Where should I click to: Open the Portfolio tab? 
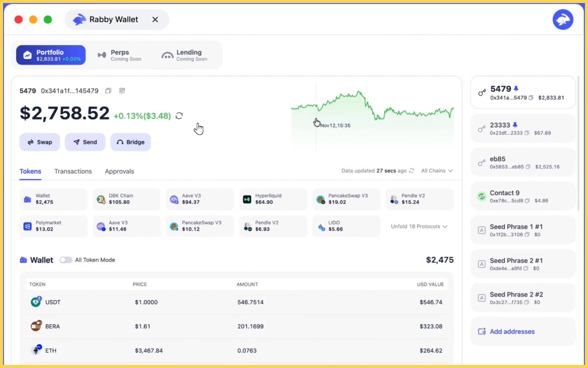[51, 55]
